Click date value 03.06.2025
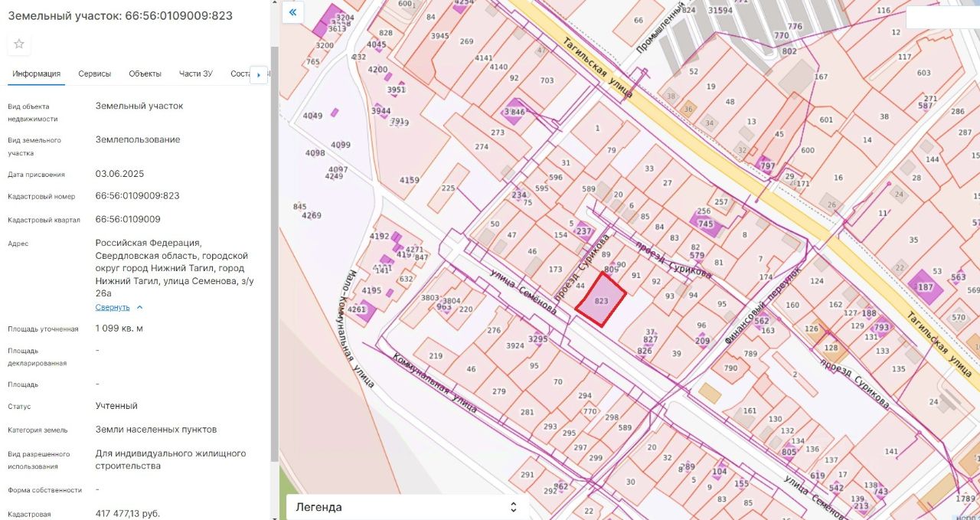Screen dimensions: 980x520 tap(119, 174)
